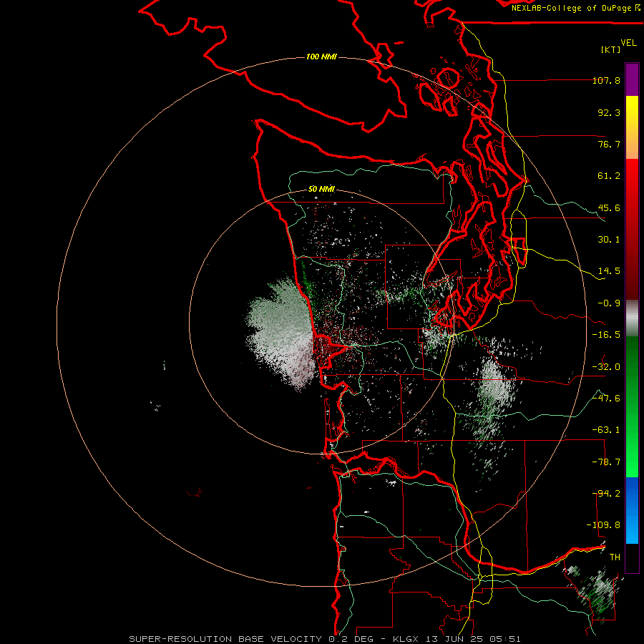The height and width of the screenshot is (644, 644).
Task: Click the 107.8 legend value
Action: (606, 80)
